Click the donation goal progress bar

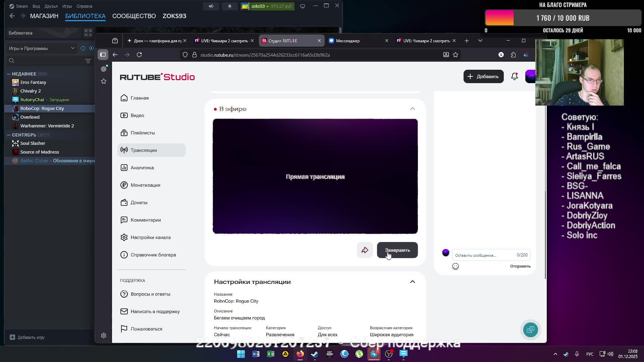tap(563, 18)
